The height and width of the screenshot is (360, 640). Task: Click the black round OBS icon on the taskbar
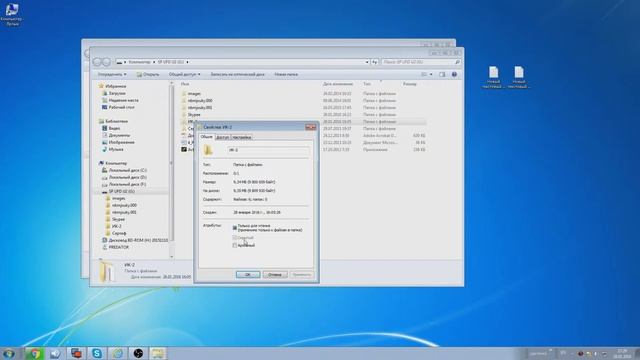coord(138,353)
